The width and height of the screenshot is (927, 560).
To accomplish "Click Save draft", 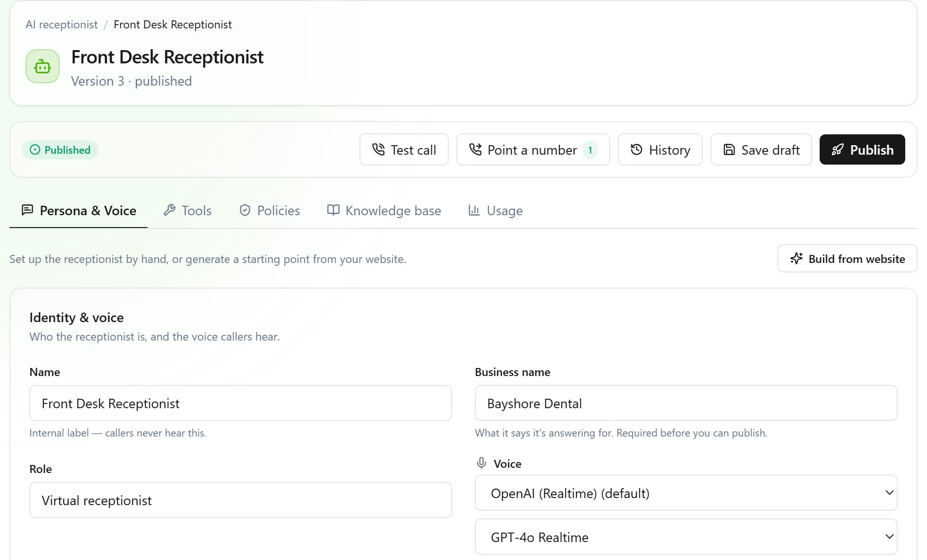I will [761, 149].
